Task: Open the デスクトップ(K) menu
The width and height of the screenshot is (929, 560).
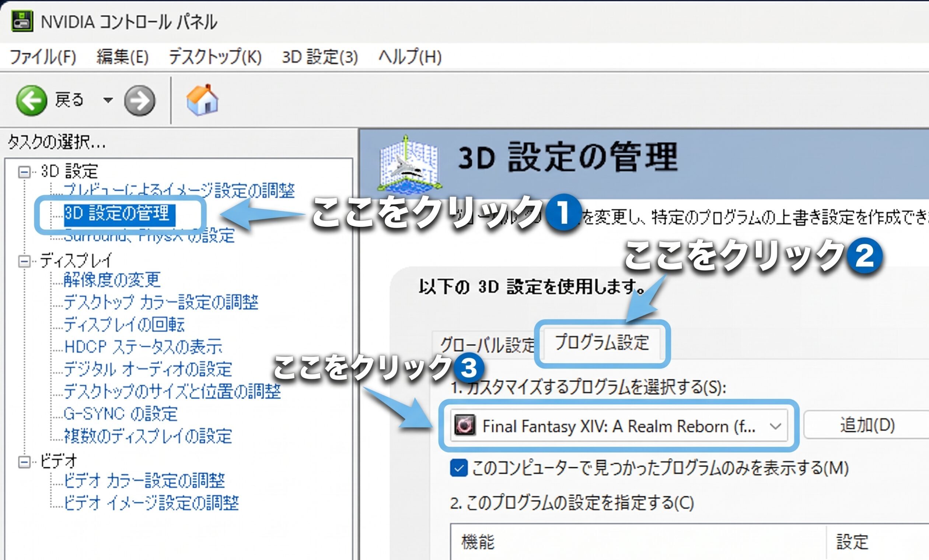Action: point(215,57)
